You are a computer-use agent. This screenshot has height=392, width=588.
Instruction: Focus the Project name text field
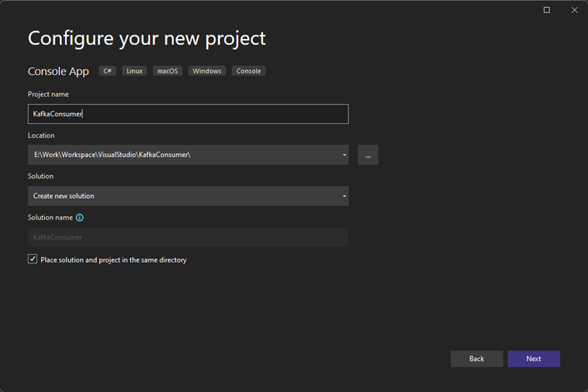(x=188, y=114)
